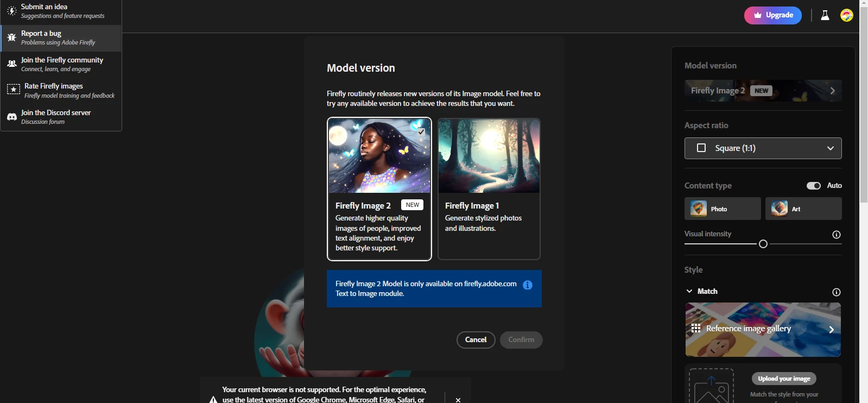This screenshot has height=403, width=868.
Task: Click Confirm in Model version dialog
Action: click(x=521, y=340)
